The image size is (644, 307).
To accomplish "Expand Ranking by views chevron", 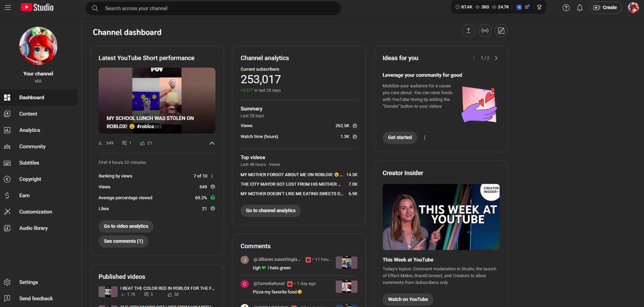I will click(x=212, y=176).
